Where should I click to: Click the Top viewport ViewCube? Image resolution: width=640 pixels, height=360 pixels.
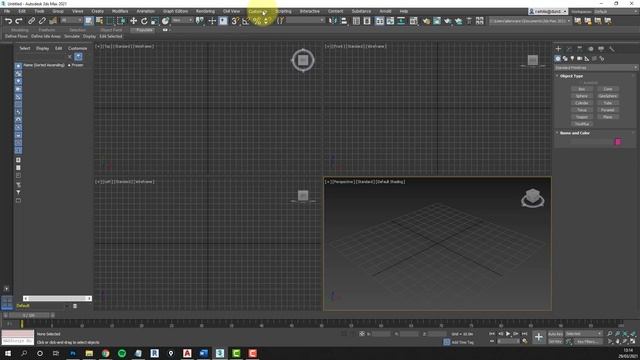[303, 60]
